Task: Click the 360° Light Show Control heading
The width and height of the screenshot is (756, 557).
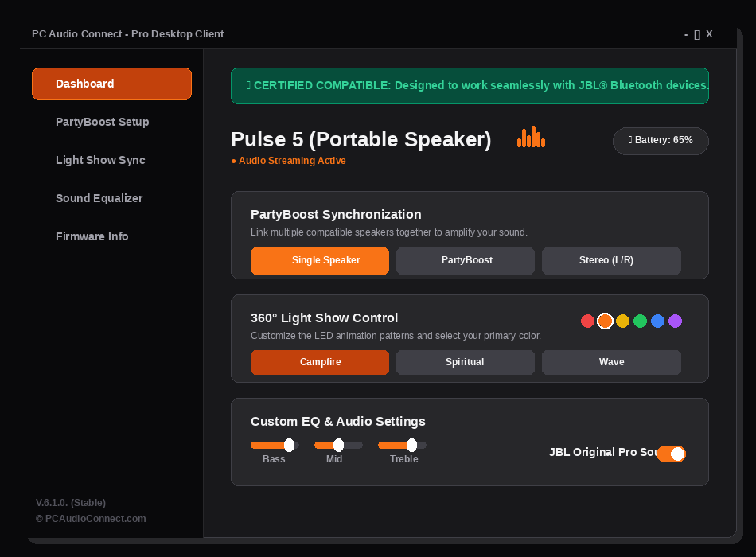Action: pyautogui.click(x=325, y=318)
